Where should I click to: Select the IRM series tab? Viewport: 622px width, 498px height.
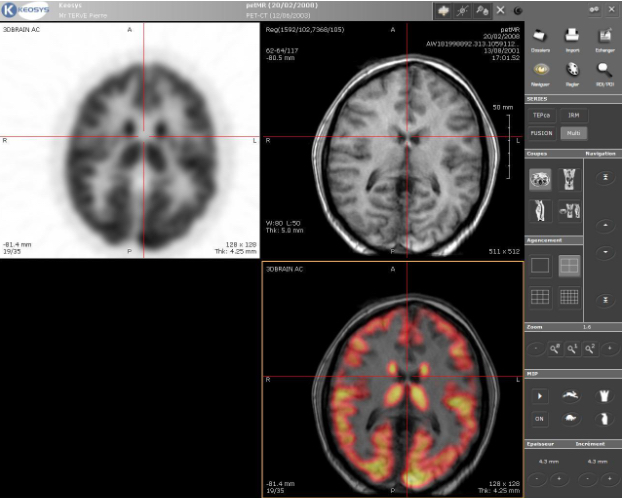pyautogui.click(x=573, y=115)
